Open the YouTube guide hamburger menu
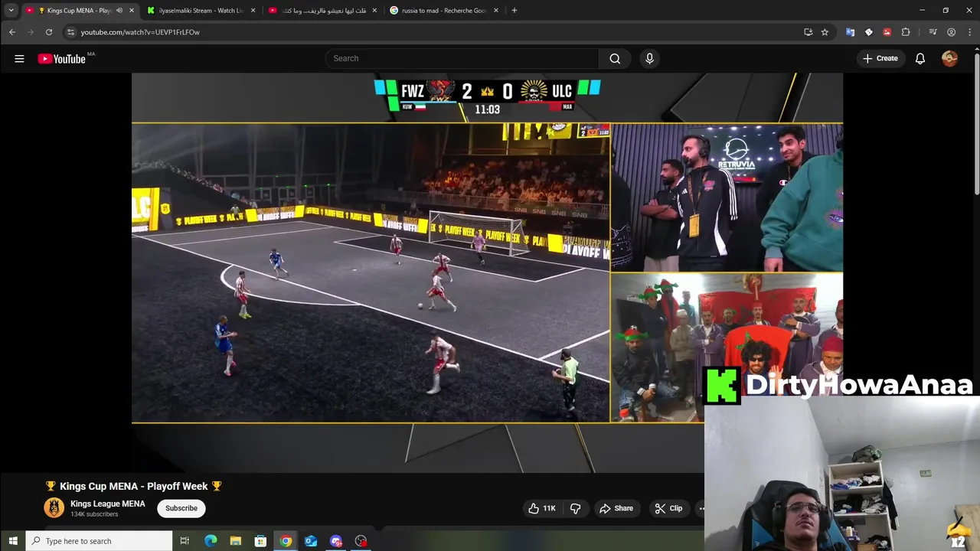Screen dimensions: 980x551 point(19,58)
